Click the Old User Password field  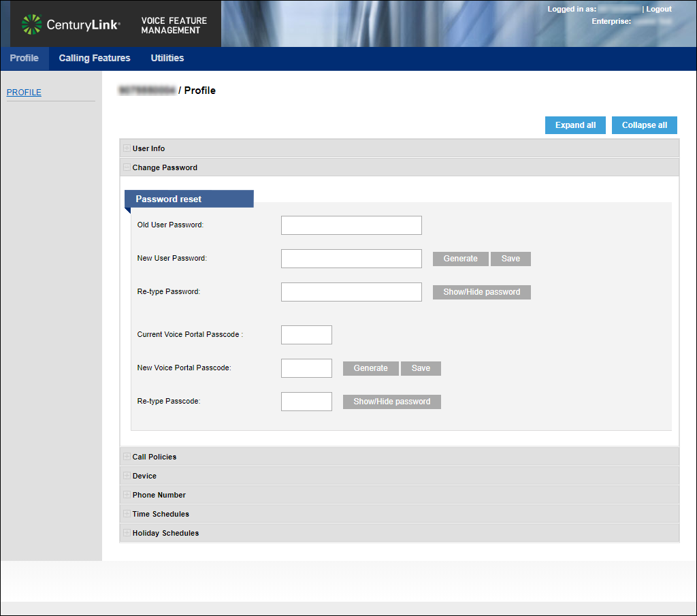coord(351,225)
